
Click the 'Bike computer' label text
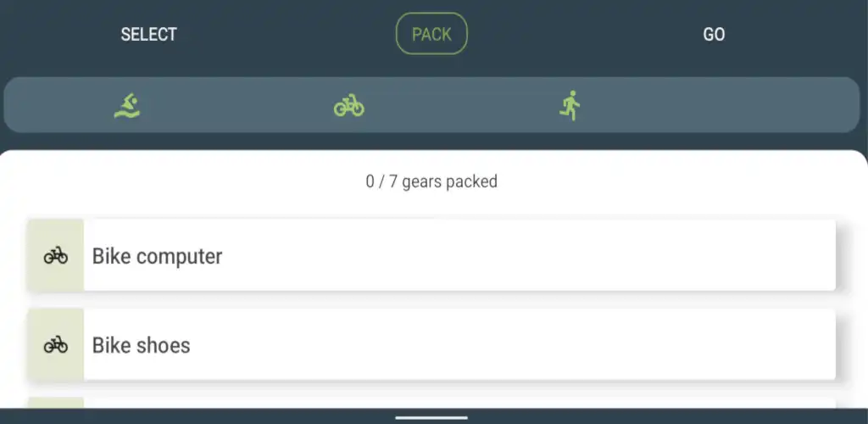[157, 256]
